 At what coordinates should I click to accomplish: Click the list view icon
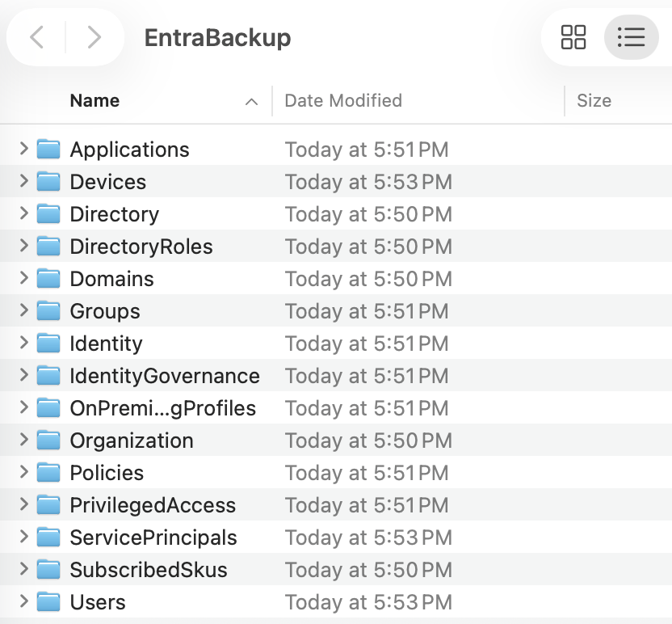(x=632, y=37)
